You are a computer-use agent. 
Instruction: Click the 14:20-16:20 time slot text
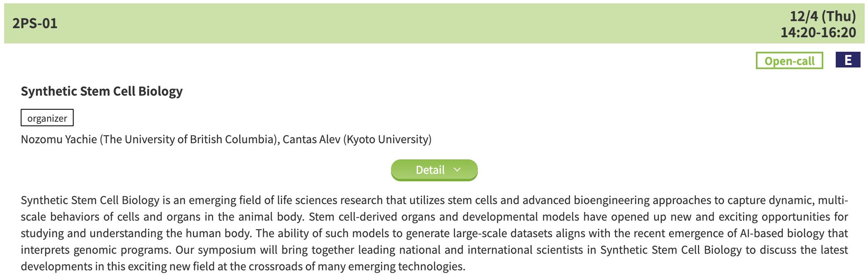(x=818, y=32)
